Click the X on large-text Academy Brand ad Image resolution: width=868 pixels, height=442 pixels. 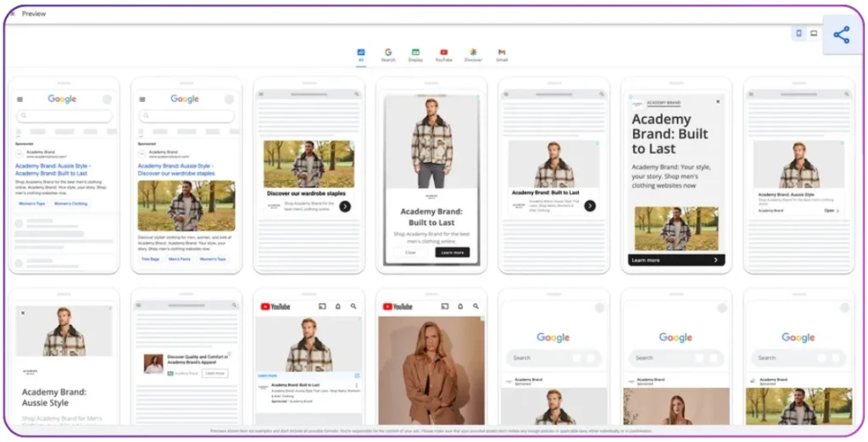[718, 102]
